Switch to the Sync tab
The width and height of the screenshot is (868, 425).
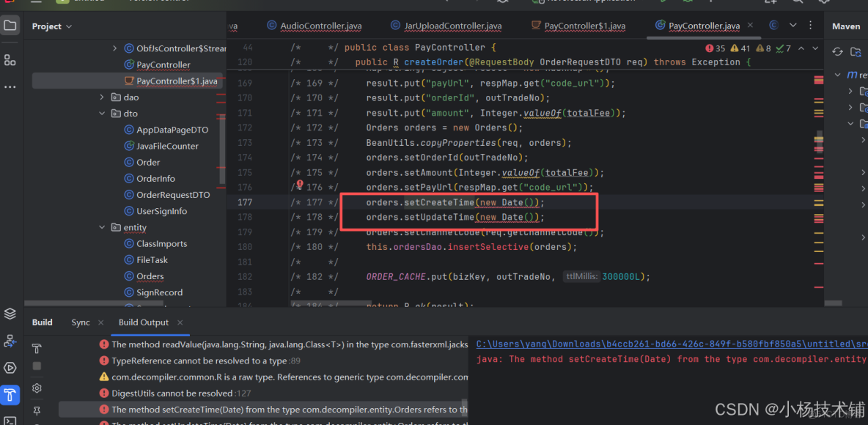[x=80, y=322]
